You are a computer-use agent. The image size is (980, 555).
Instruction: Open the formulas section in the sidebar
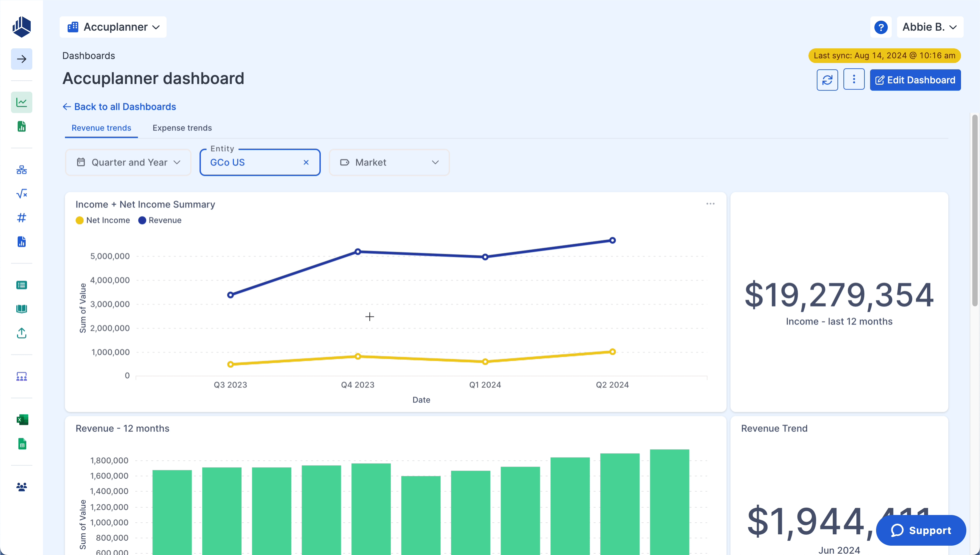coord(21,194)
